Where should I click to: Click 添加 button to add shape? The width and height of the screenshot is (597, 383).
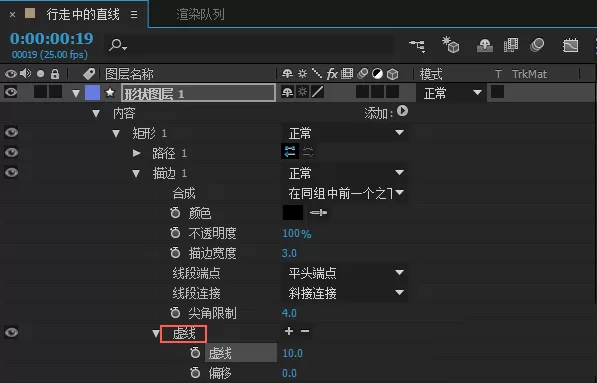pos(402,111)
